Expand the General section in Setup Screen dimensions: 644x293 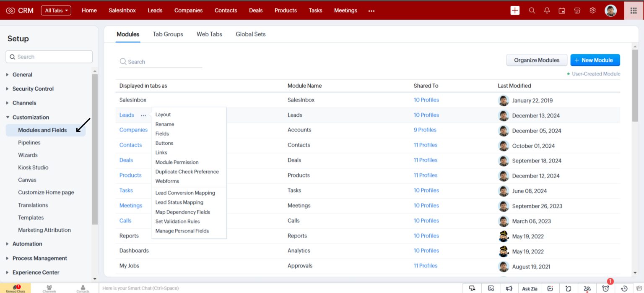[22, 75]
